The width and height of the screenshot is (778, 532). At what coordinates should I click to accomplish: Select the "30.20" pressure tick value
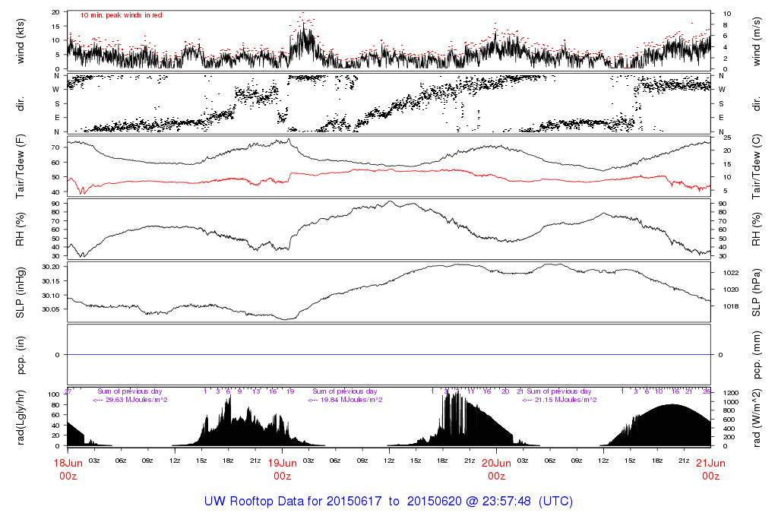click(51, 267)
